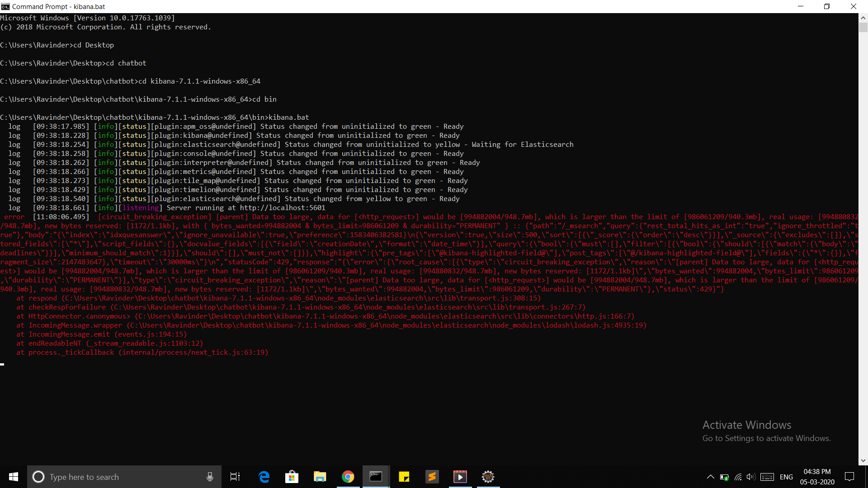
Task: Open the video player taskbar app
Action: coord(460,477)
